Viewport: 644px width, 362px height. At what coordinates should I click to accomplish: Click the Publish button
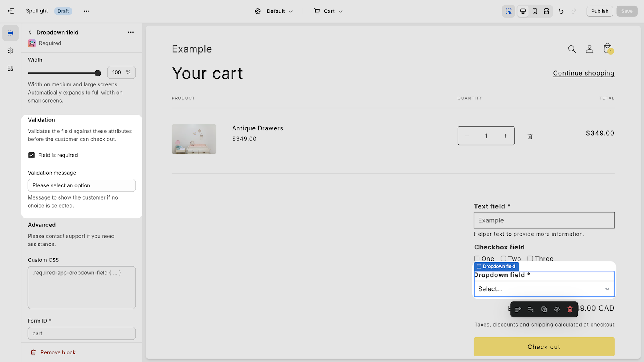pos(599,11)
